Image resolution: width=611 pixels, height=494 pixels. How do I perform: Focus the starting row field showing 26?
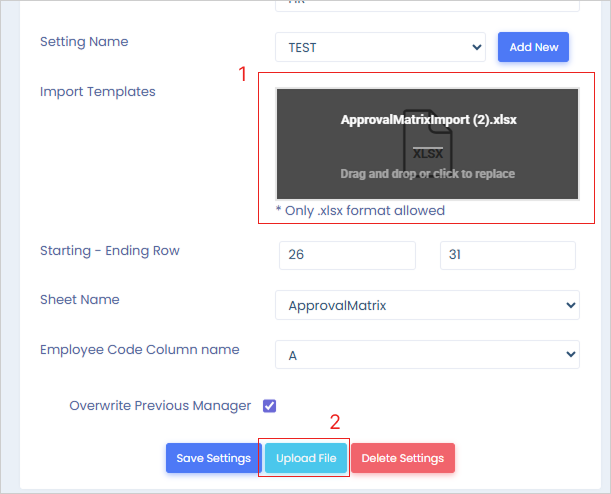347,255
